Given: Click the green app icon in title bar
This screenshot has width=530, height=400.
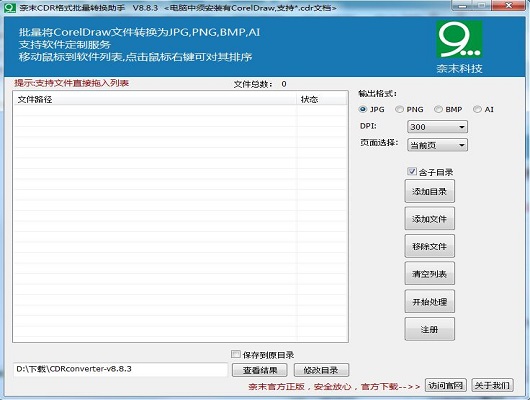Looking at the screenshot, I should (x=9, y=7).
